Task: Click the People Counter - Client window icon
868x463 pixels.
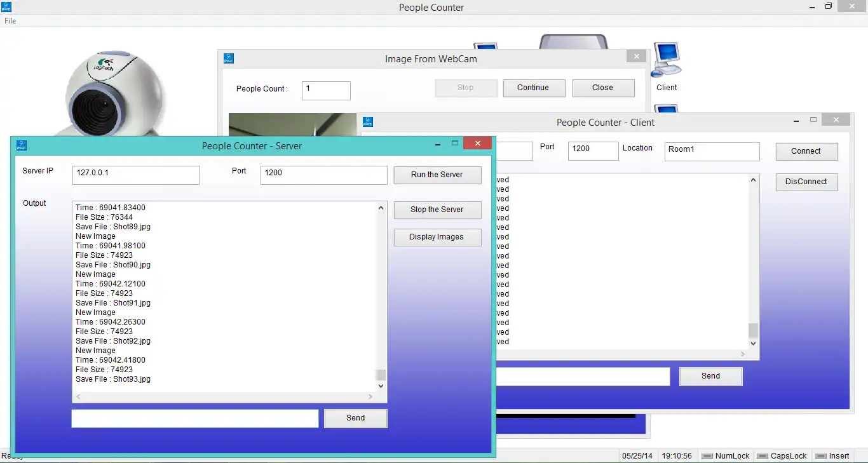Action: [367, 122]
